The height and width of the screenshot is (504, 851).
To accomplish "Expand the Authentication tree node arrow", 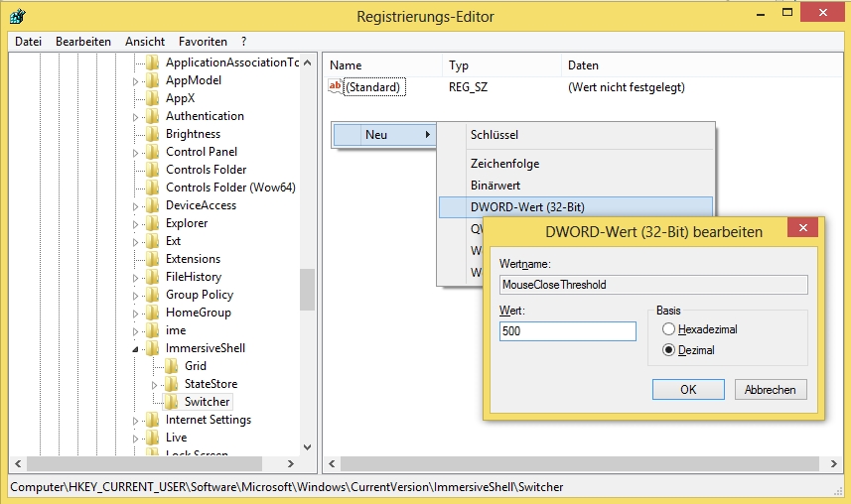I will pyautogui.click(x=135, y=117).
